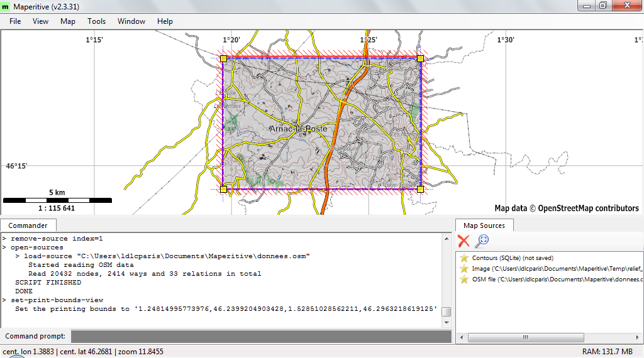The width and height of the screenshot is (644, 358).
Task: Close the Maperitive window
Action: [x=627, y=5]
